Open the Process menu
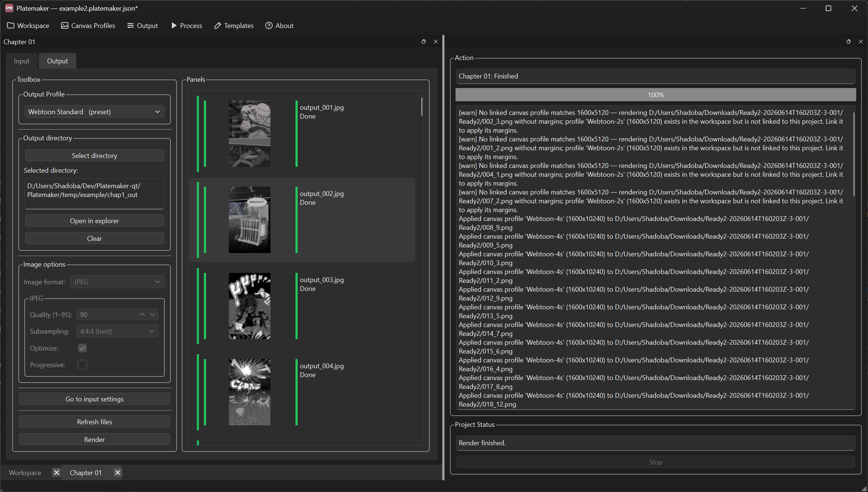868x492 pixels. (x=187, y=25)
